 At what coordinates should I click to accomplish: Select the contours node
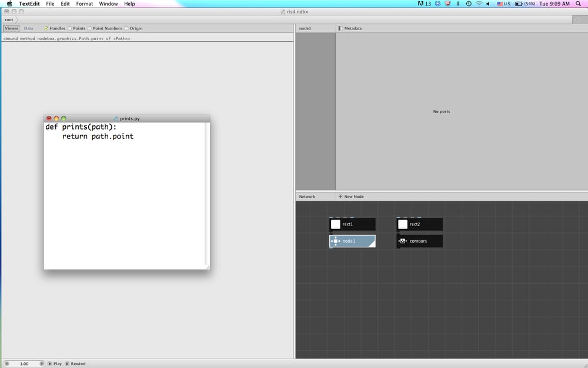[420, 241]
